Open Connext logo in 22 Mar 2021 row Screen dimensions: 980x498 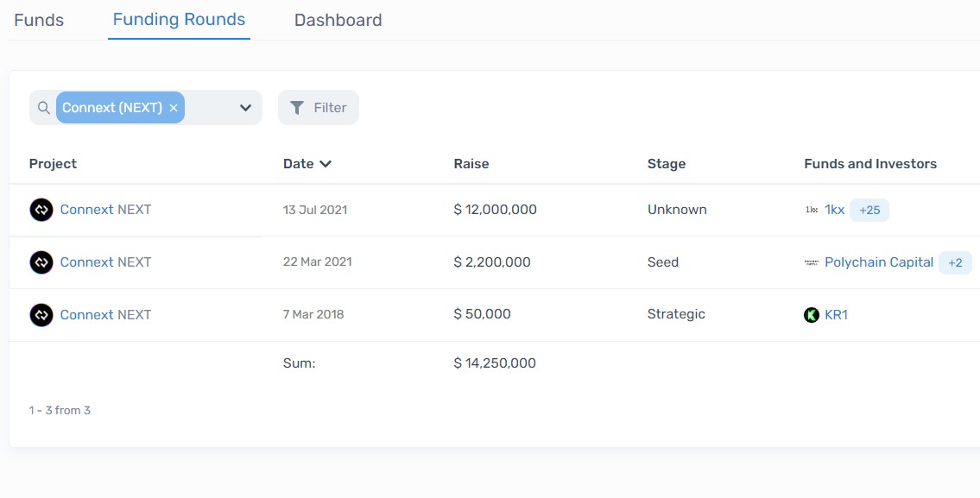pos(41,262)
